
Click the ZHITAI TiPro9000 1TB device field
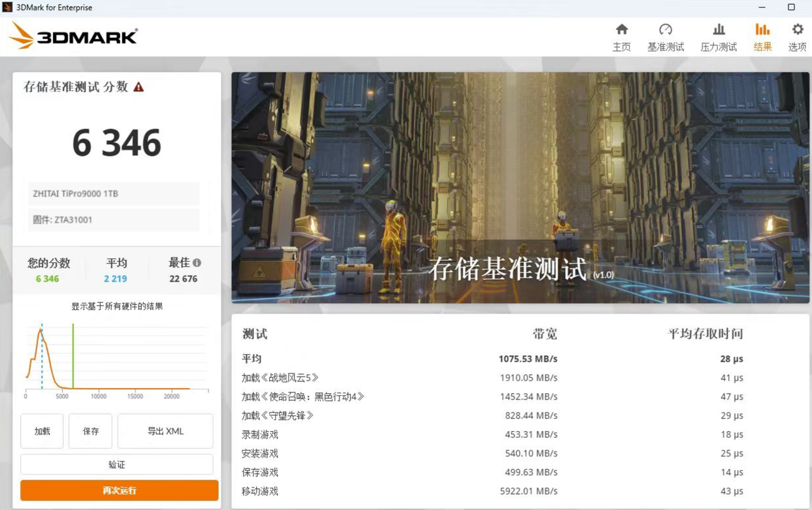coord(114,194)
